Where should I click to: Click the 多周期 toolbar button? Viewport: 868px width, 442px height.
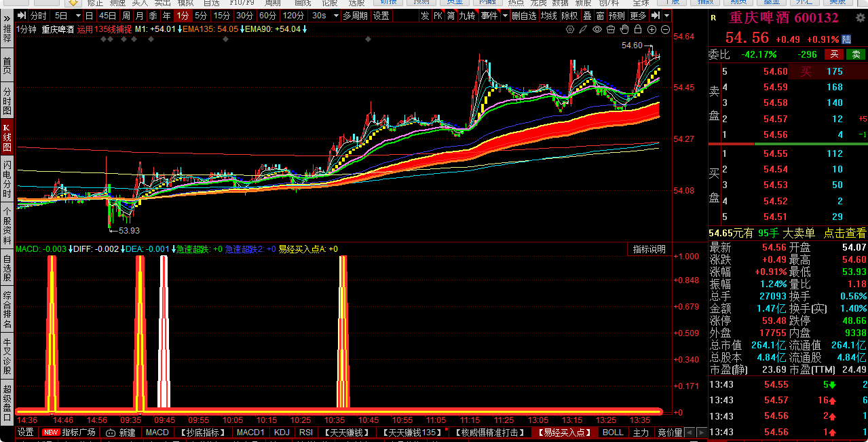pyautogui.click(x=355, y=15)
